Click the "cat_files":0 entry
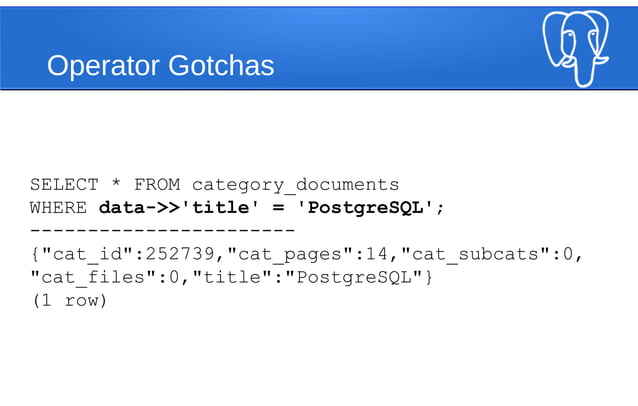The height and width of the screenshot is (406, 638). [104, 277]
